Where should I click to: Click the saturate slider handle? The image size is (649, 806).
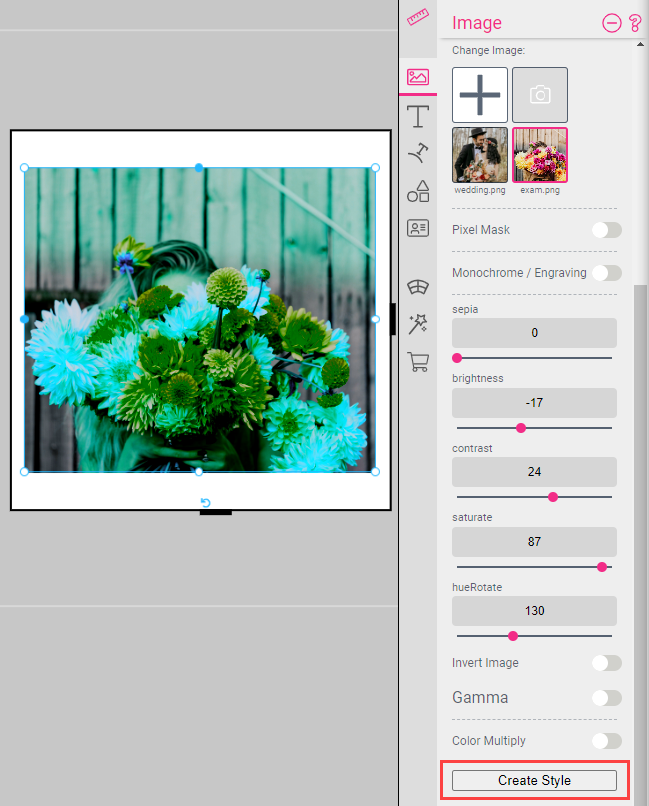tap(602, 567)
